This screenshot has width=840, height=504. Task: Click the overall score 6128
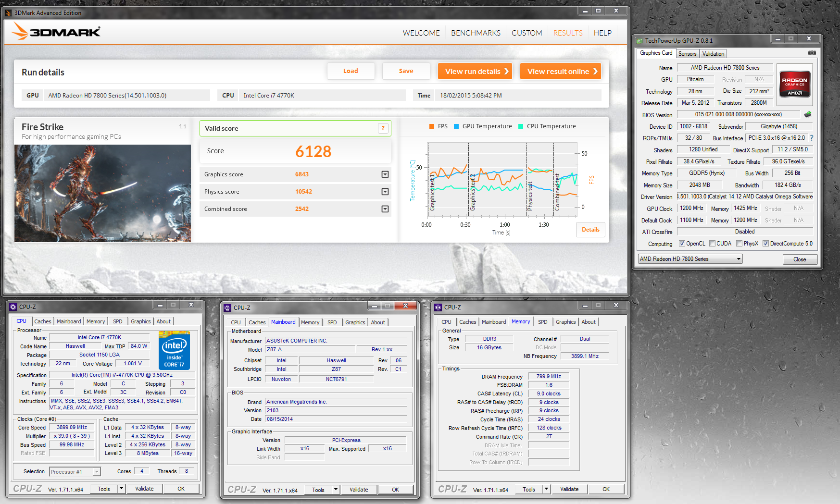313,152
